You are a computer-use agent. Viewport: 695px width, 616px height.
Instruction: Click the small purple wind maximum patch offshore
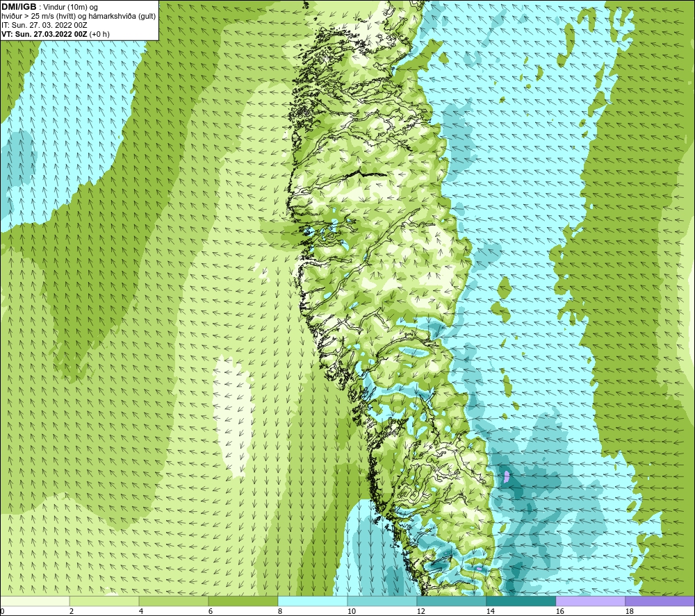pyautogui.click(x=507, y=477)
